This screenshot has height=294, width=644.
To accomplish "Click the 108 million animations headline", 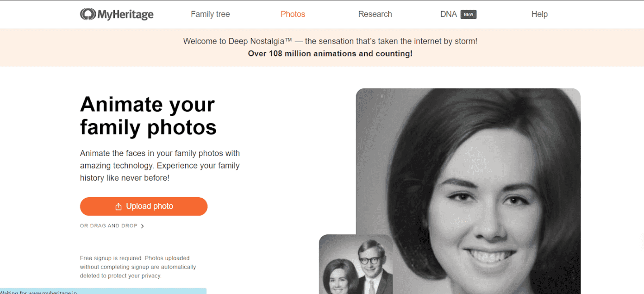I will tap(330, 53).
